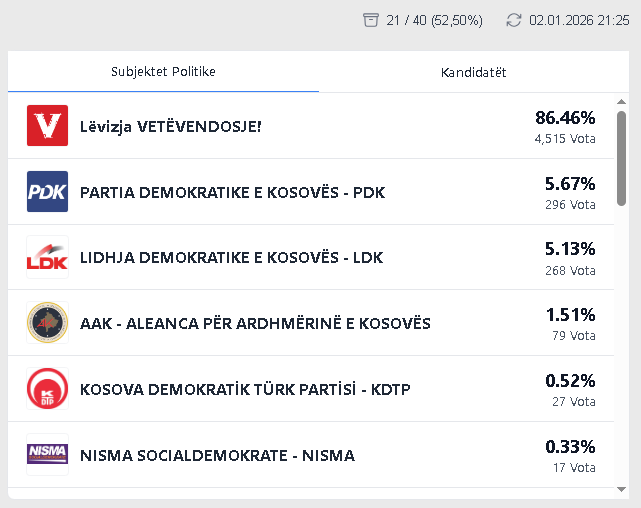Select the Subjektet Politike tab

pos(163,72)
